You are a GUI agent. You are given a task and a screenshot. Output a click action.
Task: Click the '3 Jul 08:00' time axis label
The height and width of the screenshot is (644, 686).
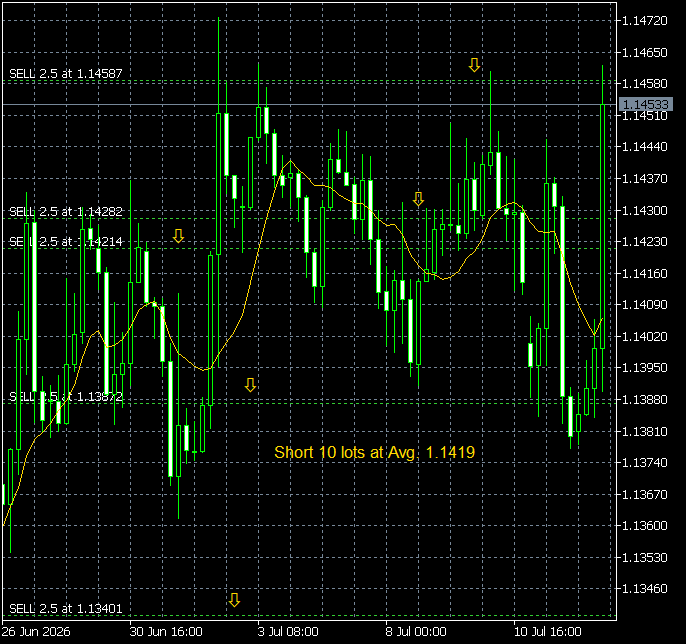pyautogui.click(x=288, y=632)
